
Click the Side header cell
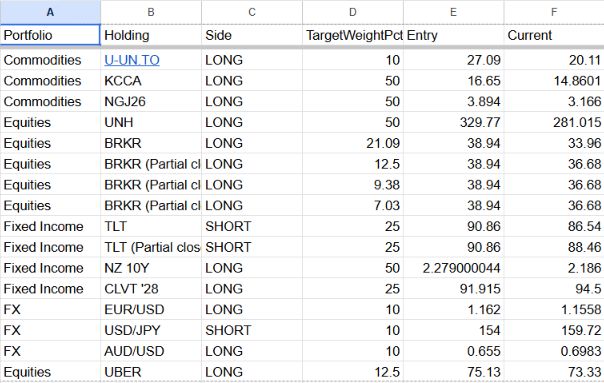(x=252, y=35)
